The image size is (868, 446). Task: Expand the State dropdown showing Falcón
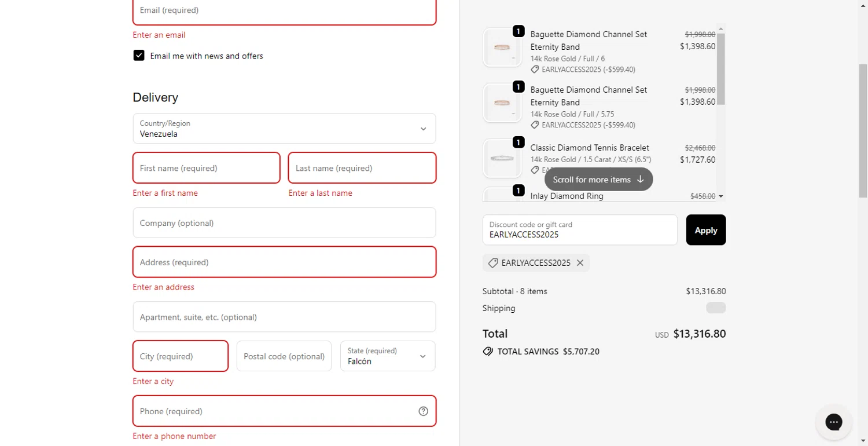(x=388, y=356)
